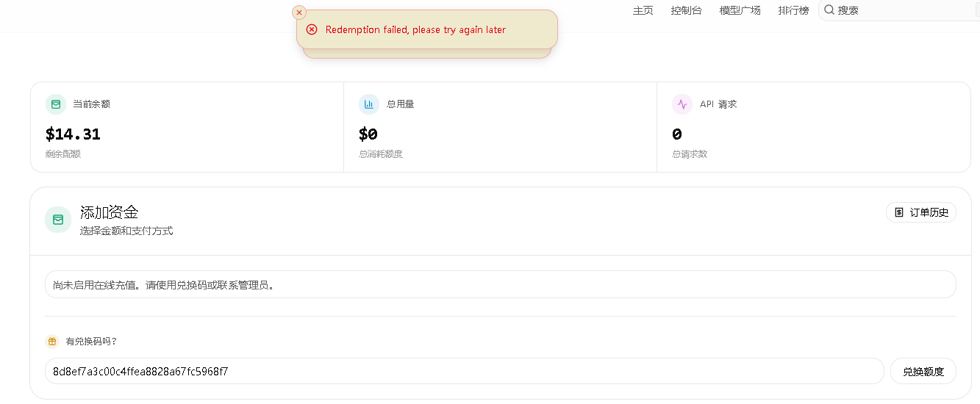Open 订单历史 order history

[x=921, y=212]
